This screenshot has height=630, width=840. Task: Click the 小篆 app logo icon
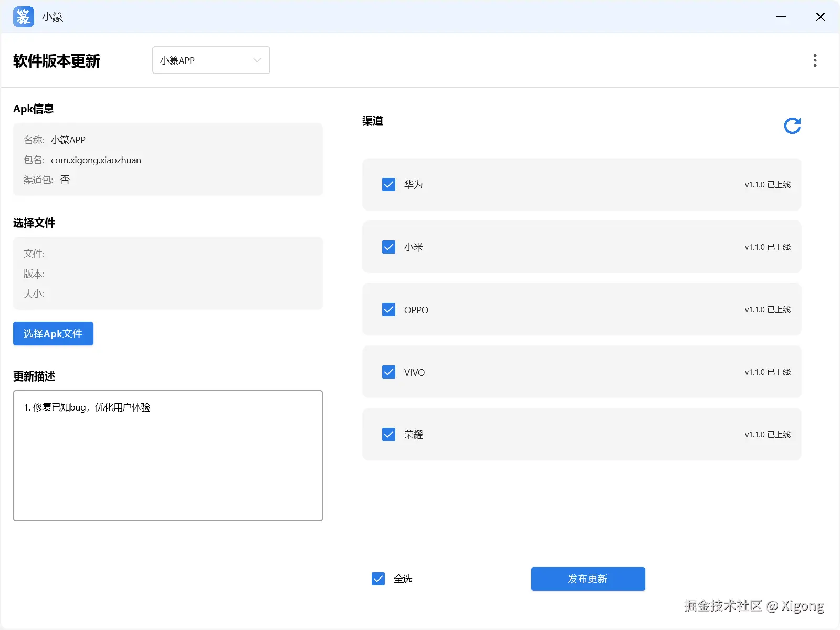(x=24, y=17)
